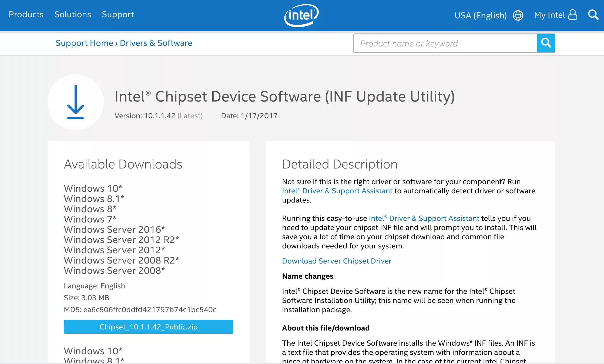The height and width of the screenshot is (364, 604).
Task: Click the globe/language selector icon
Action: click(x=518, y=15)
